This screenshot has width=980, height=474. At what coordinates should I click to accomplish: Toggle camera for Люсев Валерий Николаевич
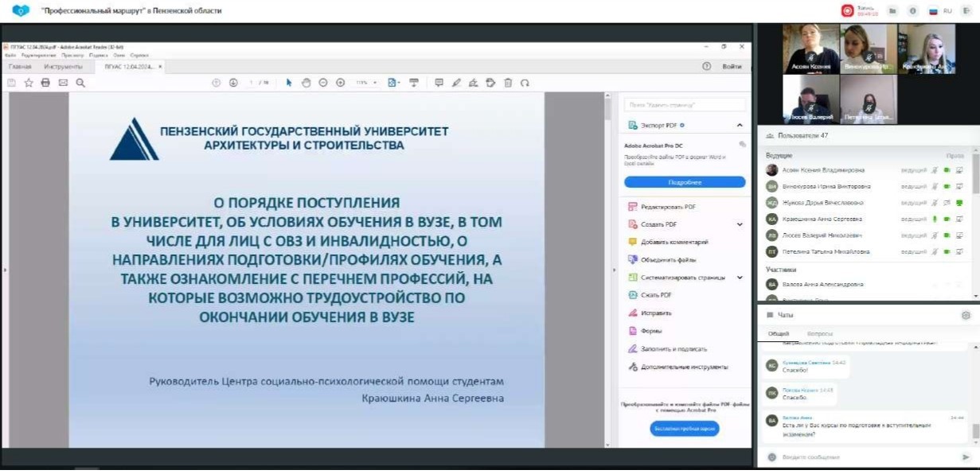click(x=947, y=235)
